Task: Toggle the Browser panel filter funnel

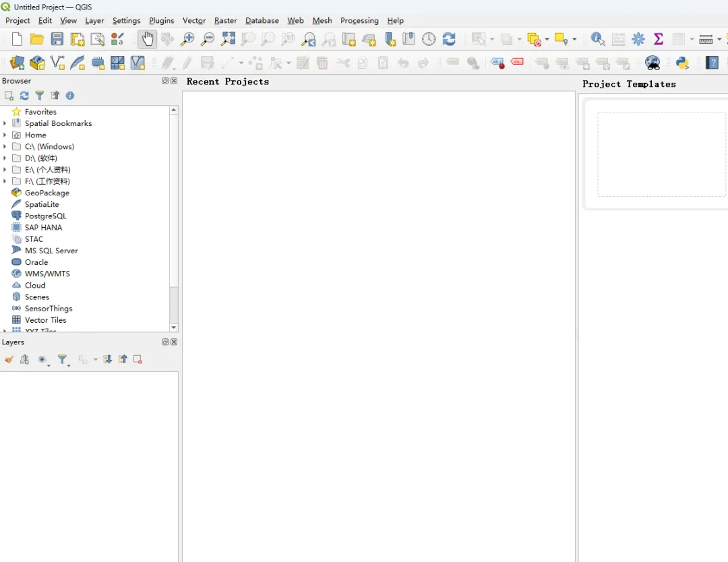Action: tap(40, 96)
